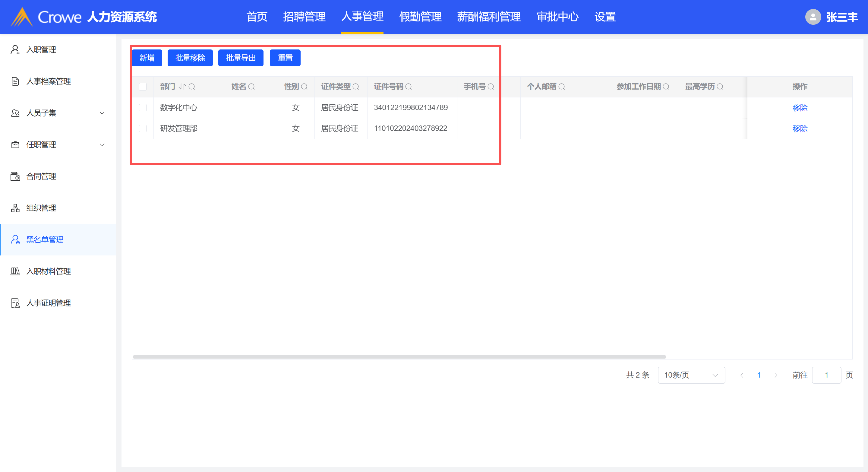Click the 组织管理 org-chart icon
Screen dimensions: 868x472
(15, 208)
